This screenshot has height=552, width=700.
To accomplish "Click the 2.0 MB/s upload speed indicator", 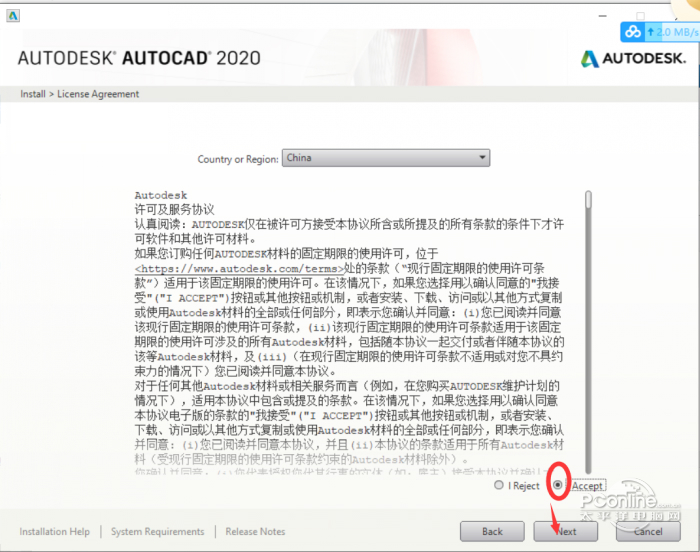I will tap(675, 32).
